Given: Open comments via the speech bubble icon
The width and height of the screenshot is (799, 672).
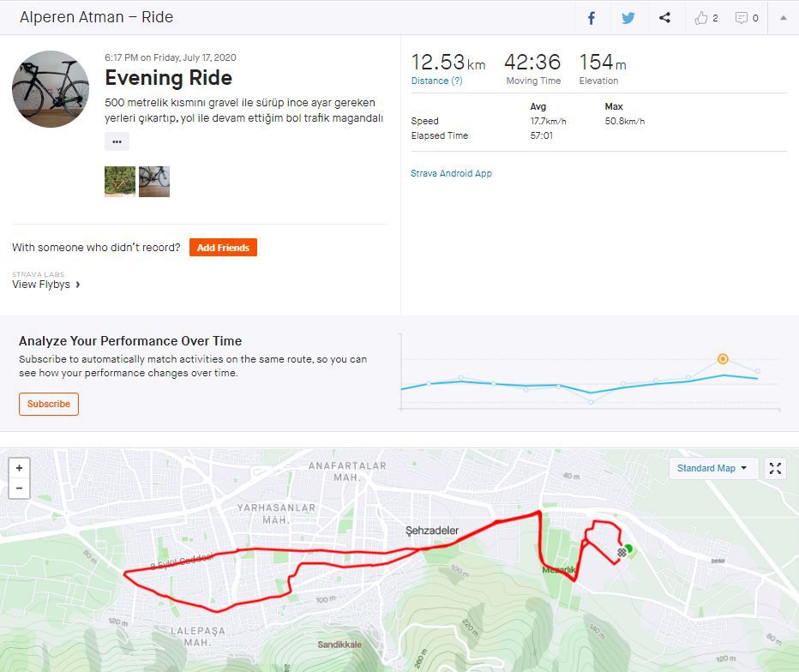Looking at the screenshot, I should (742, 18).
